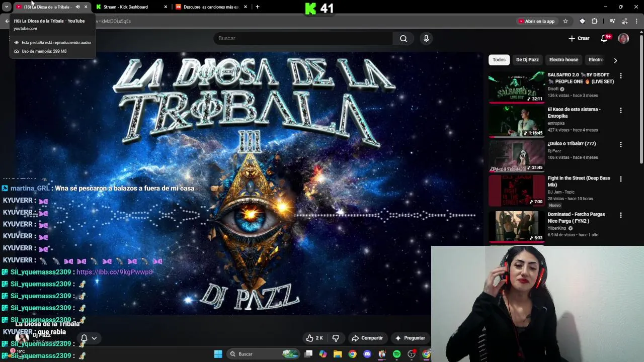
Task: Open YouTube notifications bell
Action: [x=605, y=38]
